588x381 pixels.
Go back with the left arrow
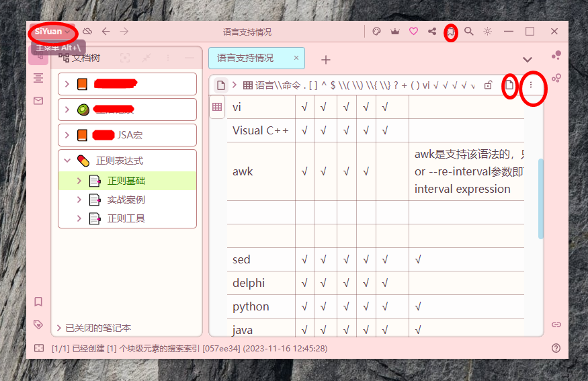[106, 32]
